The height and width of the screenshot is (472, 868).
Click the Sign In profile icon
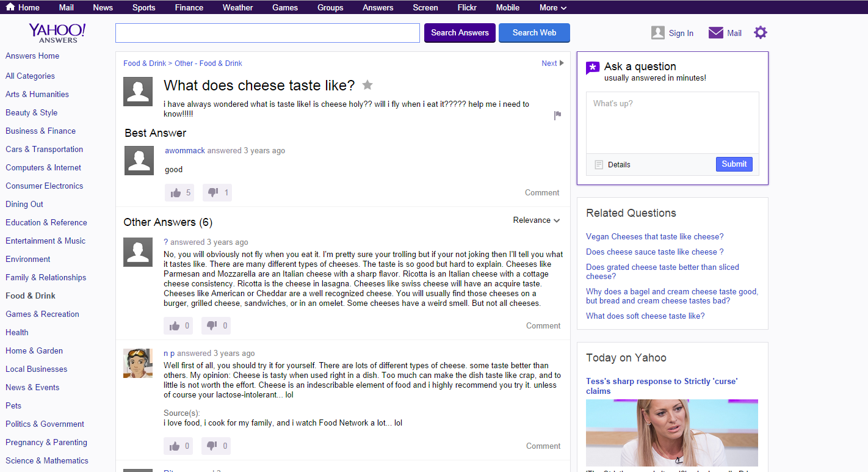pos(657,33)
